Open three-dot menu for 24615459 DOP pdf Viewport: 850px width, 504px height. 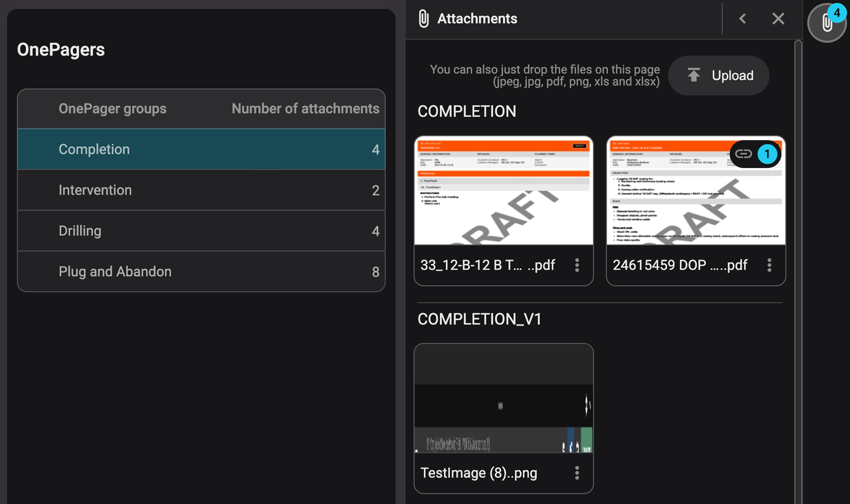[769, 265]
